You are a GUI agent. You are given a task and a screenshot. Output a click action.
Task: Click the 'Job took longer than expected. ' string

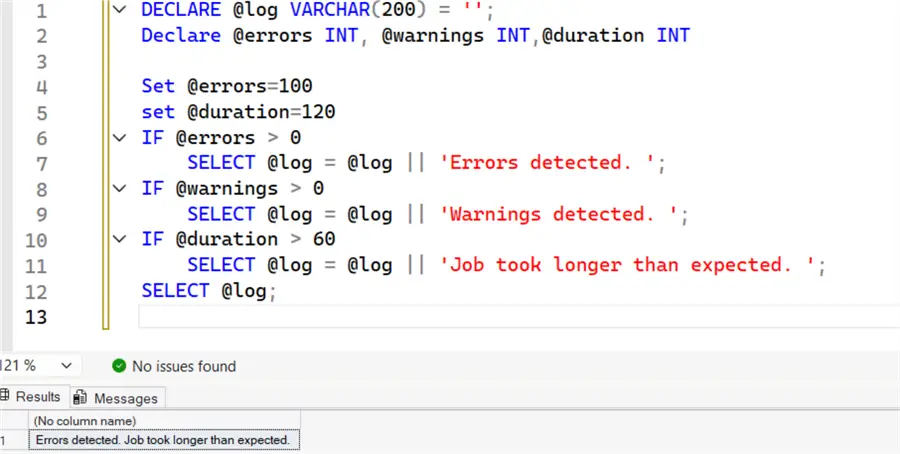coord(627,265)
